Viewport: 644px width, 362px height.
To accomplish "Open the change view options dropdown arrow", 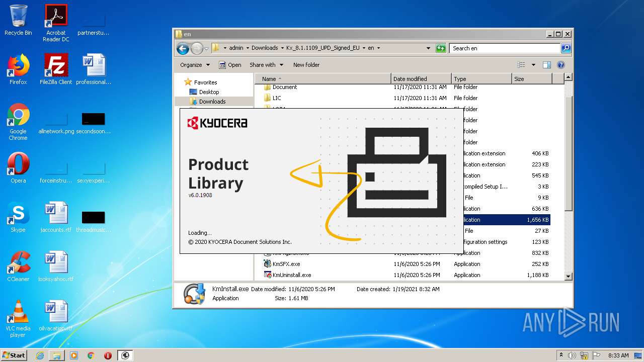I will (x=533, y=65).
